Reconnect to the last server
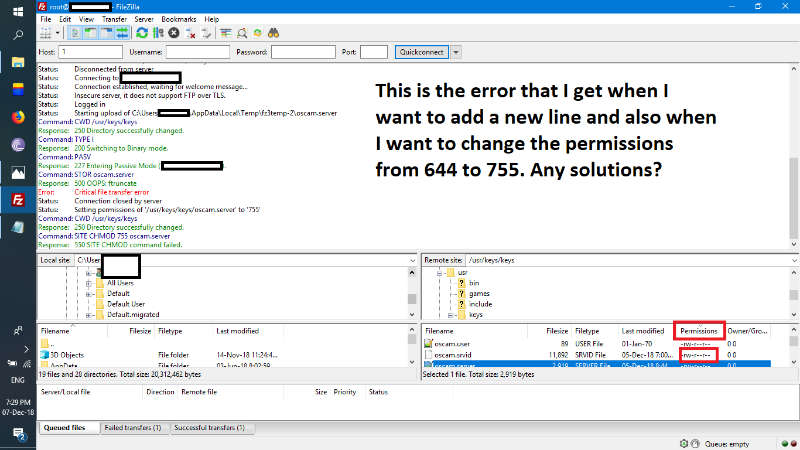 (206, 33)
